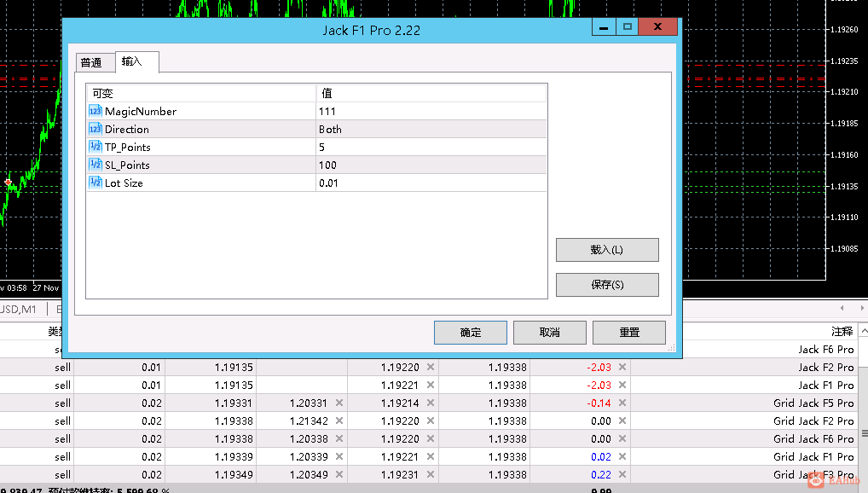The image size is (868, 493).
Task: Click the 确定 button to confirm
Action: point(470,333)
